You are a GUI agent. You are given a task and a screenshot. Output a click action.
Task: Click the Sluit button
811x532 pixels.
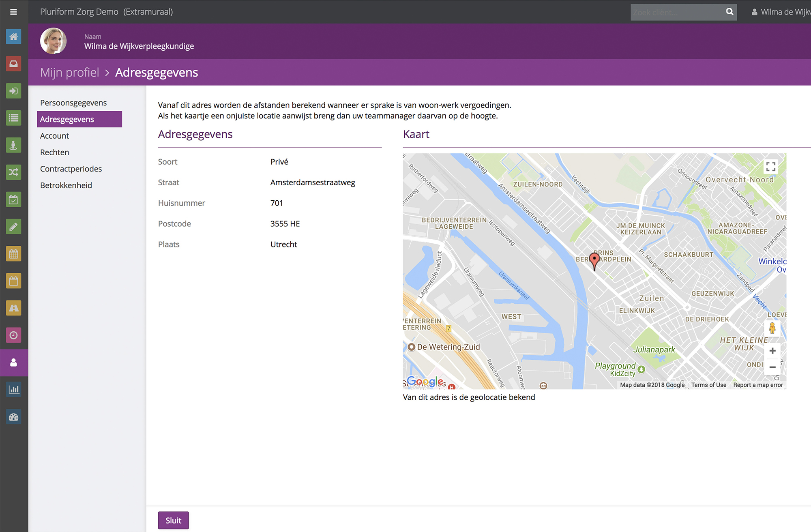pos(173,520)
